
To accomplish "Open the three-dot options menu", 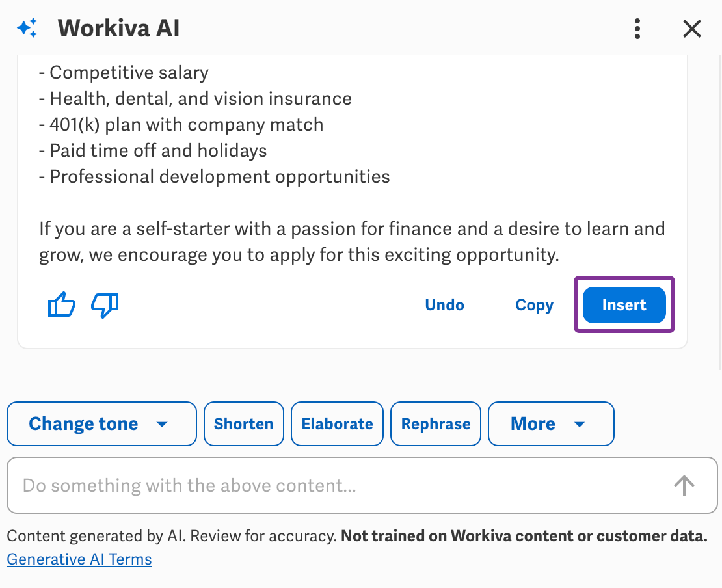I will coord(637,29).
